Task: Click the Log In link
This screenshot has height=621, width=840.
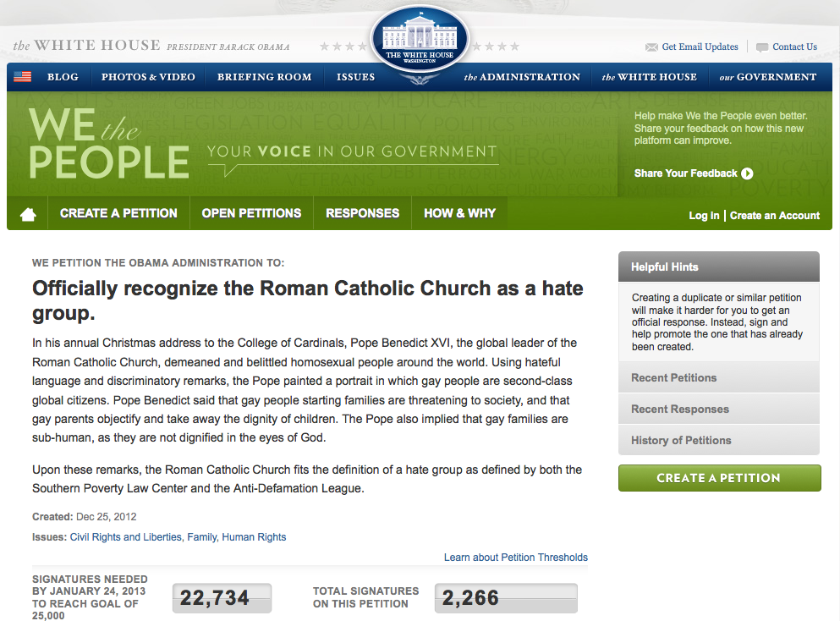Action: tap(704, 216)
